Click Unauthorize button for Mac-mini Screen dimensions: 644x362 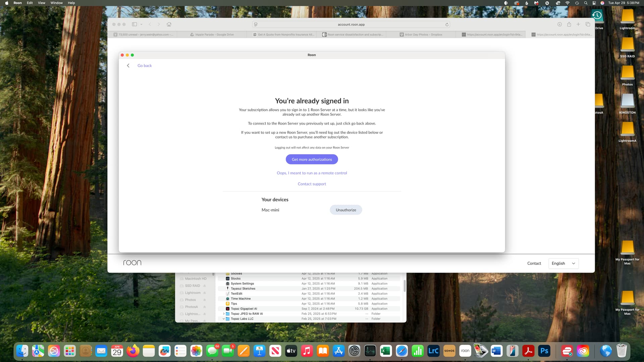coord(346,210)
